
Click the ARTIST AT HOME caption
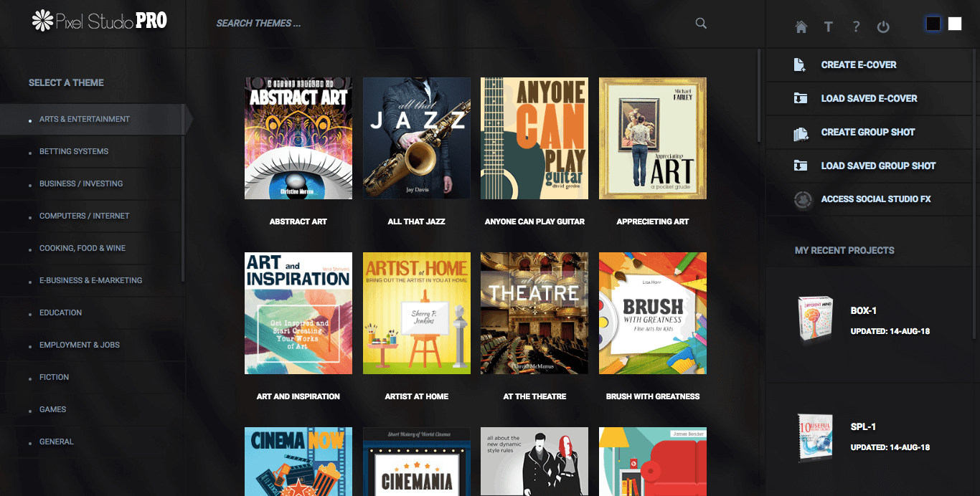click(x=417, y=396)
